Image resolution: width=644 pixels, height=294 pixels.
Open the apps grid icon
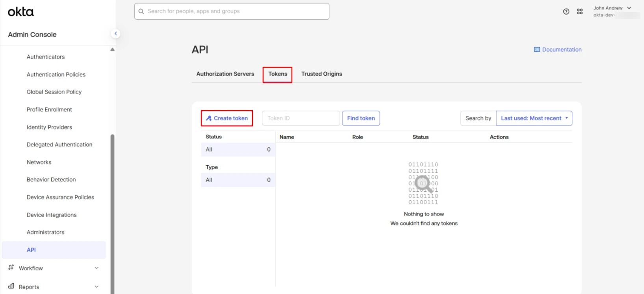click(580, 11)
